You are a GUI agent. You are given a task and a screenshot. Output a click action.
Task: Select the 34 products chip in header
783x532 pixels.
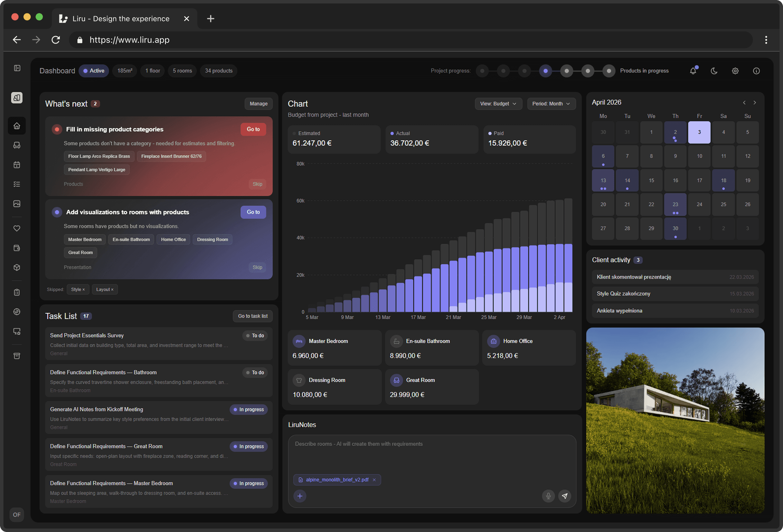click(218, 70)
